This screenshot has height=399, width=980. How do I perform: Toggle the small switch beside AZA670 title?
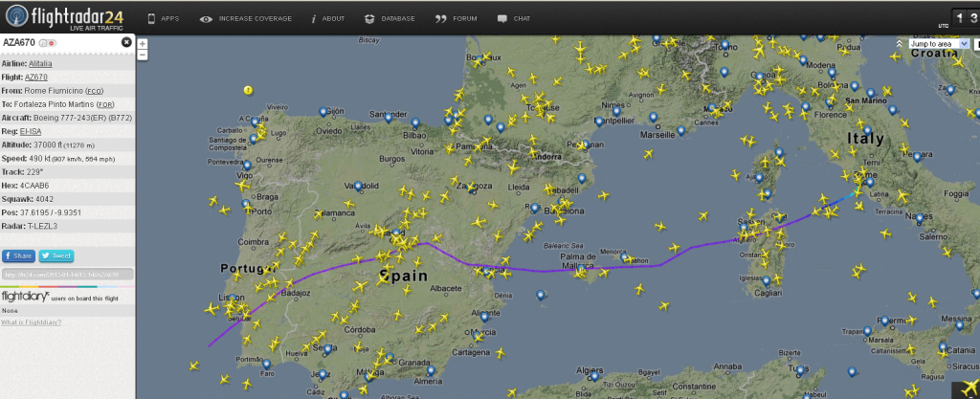pyautogui.click(x=47, y=43)
